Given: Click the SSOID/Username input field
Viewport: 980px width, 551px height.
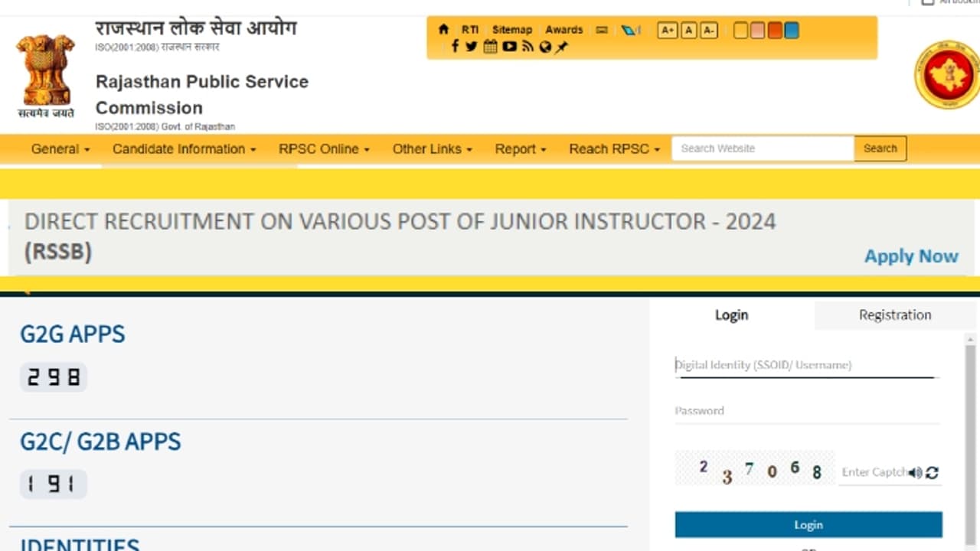Looking at the screenshot, I should point(804,365).
